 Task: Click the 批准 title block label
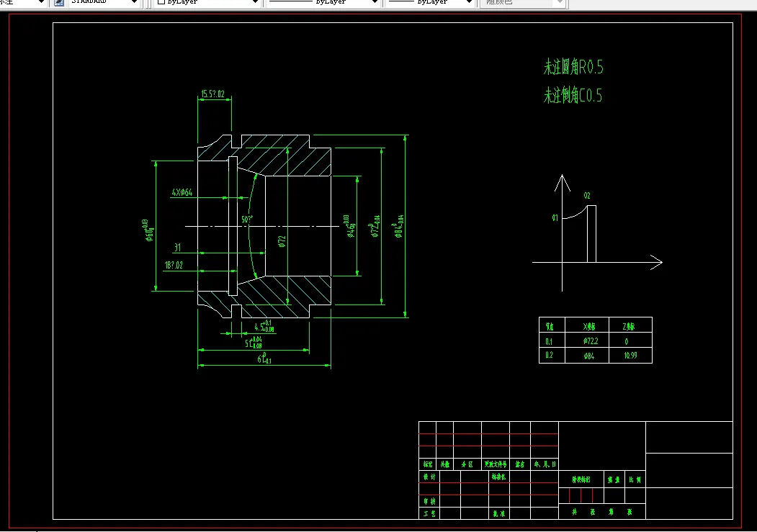498,514
